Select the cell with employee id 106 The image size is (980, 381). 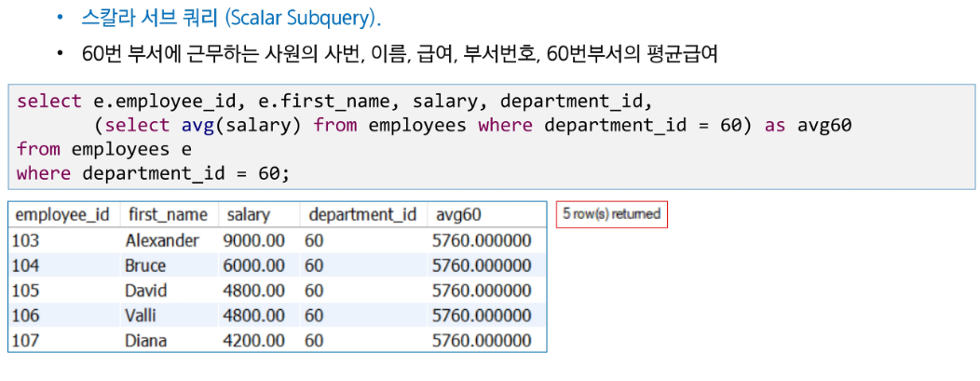pos(26,316)
